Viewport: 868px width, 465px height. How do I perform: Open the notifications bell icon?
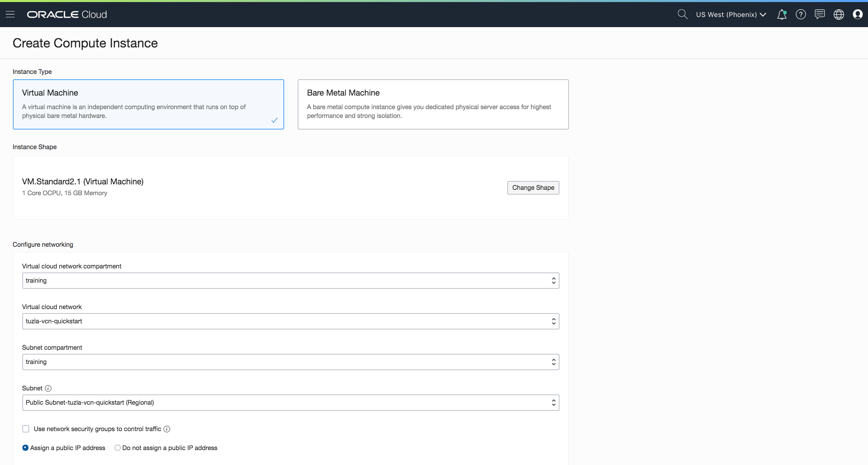(x=782, y=14)
